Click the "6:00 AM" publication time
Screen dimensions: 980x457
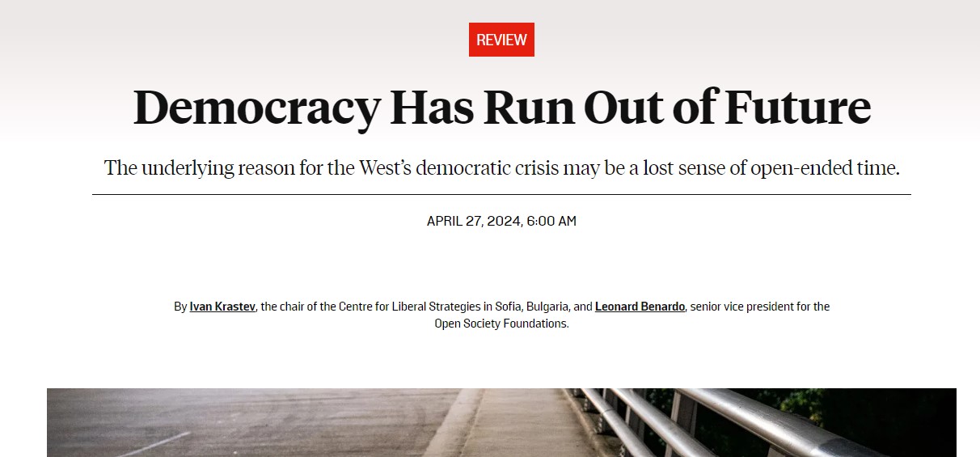point(551,221)
